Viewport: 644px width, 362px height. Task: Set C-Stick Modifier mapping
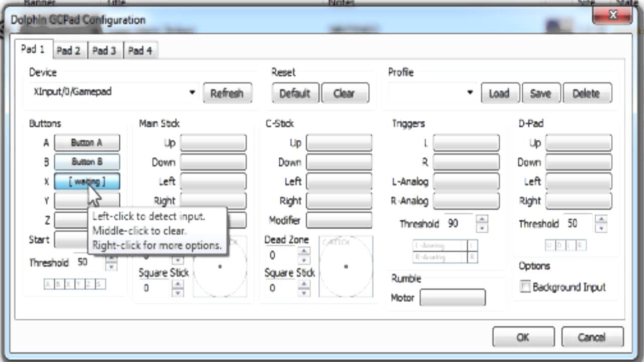tap(339, 220)
